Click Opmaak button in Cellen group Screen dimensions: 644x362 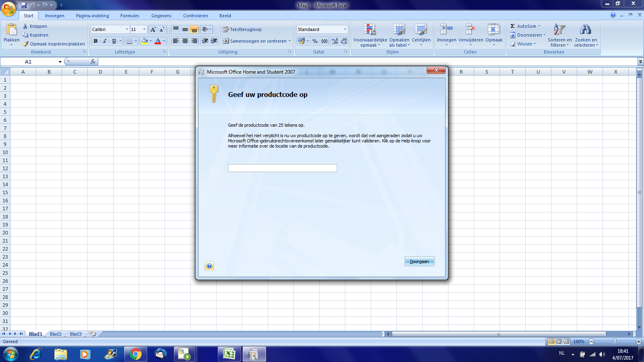[x=494, y=35]
